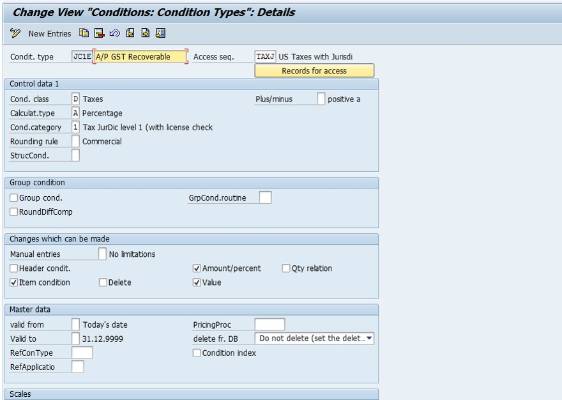This screenshot has height=400, width=562.
Task: Uncheck the Item condition checkbox
Action: click(14, 282)
